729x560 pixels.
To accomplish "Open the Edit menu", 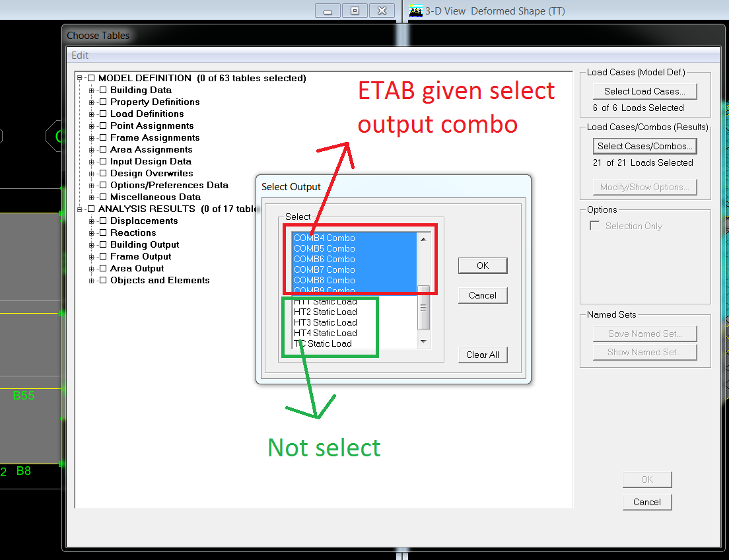I will [79, 55].
